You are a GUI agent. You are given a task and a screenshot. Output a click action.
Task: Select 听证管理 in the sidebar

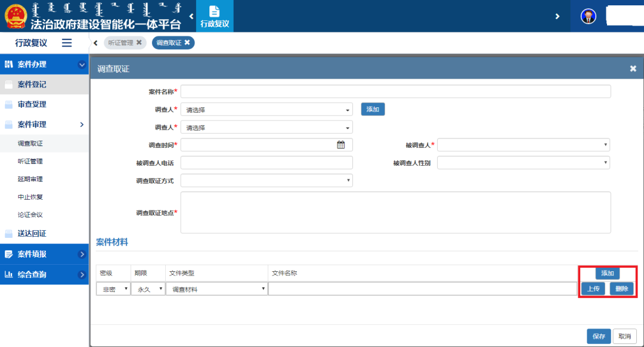[30, 162]
